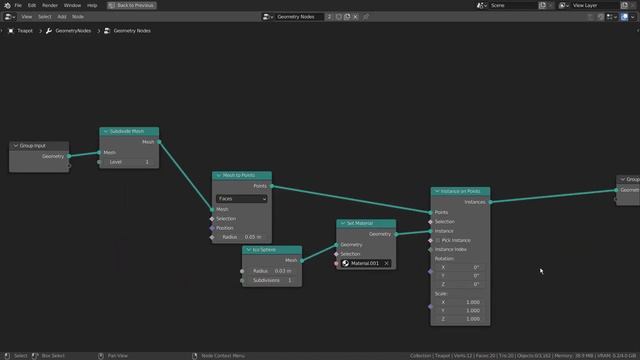Click the Back to Previous button
Viewport: 640px width, 360px height.
131,5
